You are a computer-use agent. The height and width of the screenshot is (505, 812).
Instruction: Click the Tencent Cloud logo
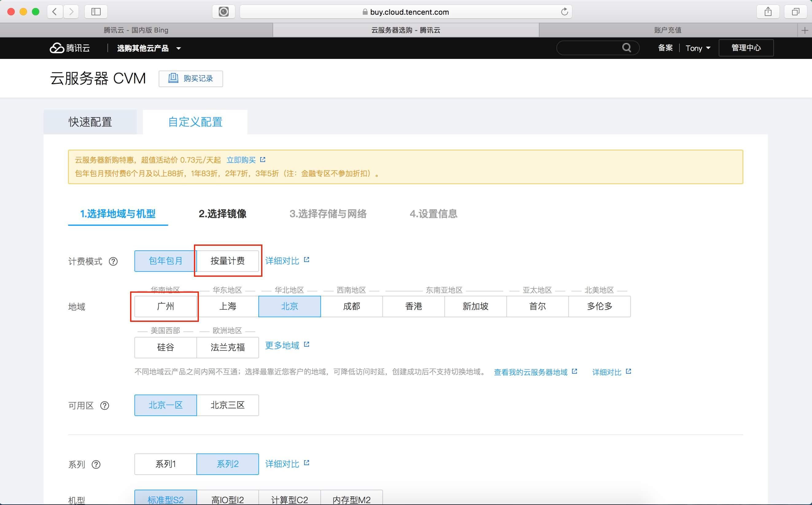click(x=70, y=48)
